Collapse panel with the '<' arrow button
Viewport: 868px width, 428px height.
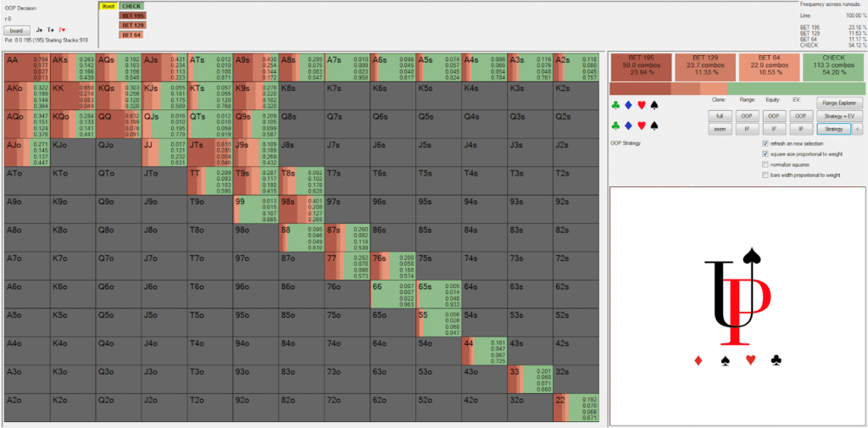click(x=858, y=129)
